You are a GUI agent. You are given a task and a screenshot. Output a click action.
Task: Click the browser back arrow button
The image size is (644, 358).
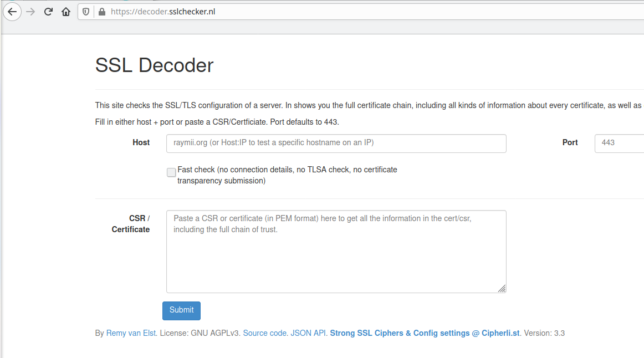(12, 12)
